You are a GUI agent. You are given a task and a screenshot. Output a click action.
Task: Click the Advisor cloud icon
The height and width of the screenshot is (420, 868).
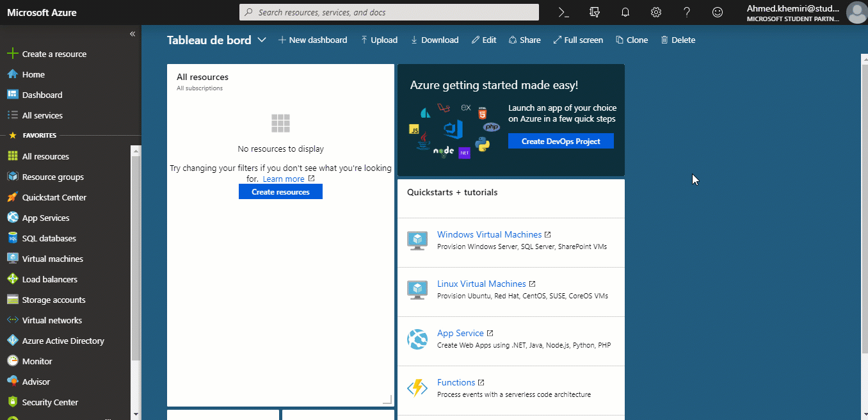pyautogui.click(x=12, y=382)
